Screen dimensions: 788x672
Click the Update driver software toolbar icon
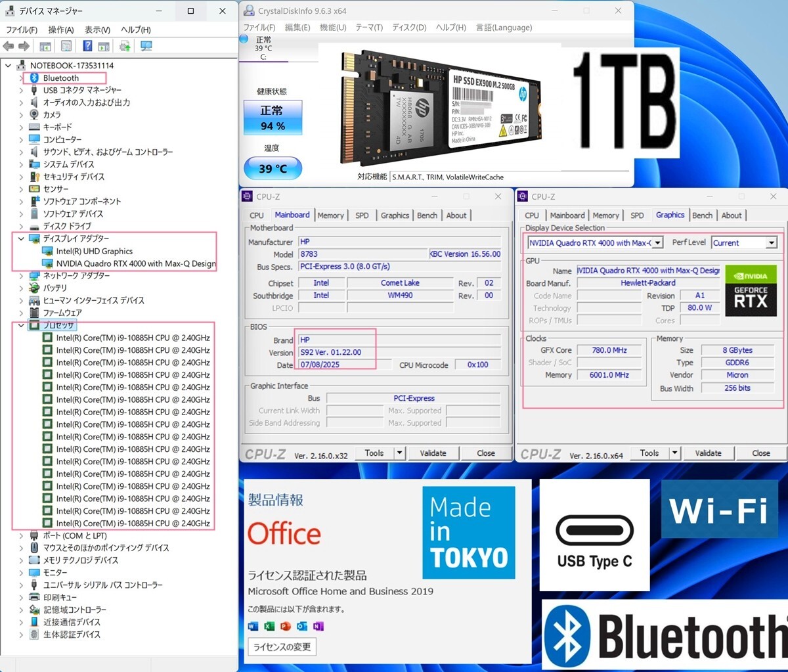point(124,46)
